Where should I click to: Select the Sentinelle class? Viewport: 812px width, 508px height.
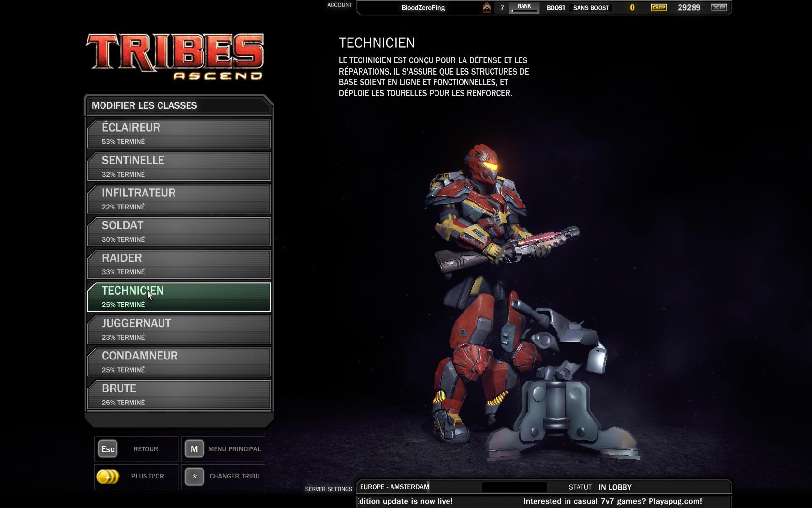(179, 166)
